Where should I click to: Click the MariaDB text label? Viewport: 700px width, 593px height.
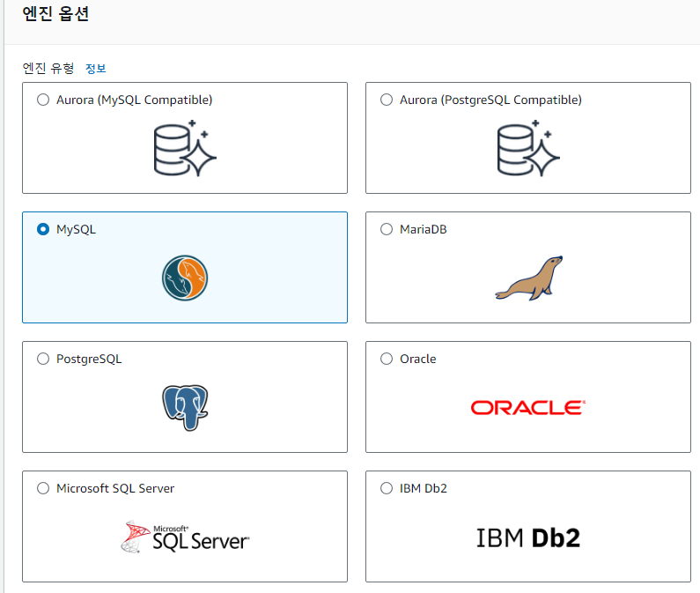(x=424, y=229)
